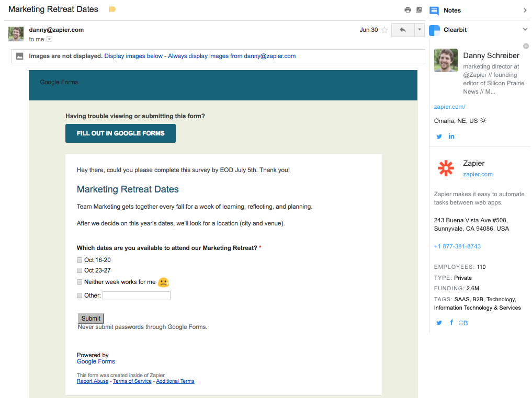The height and width of the screenshot is (398, 532).
Task: Click the 243 Buena Vista Ave address
Action: (x=472, y=224)
